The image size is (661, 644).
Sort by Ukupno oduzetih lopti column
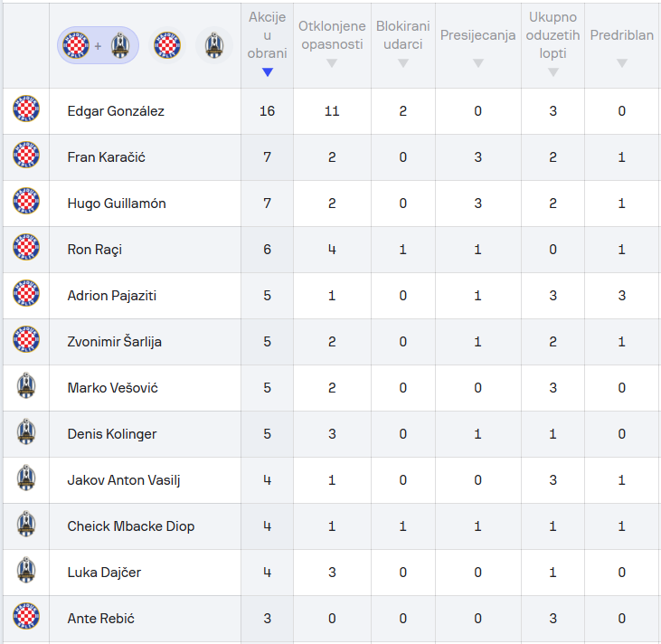pos(553,44)
